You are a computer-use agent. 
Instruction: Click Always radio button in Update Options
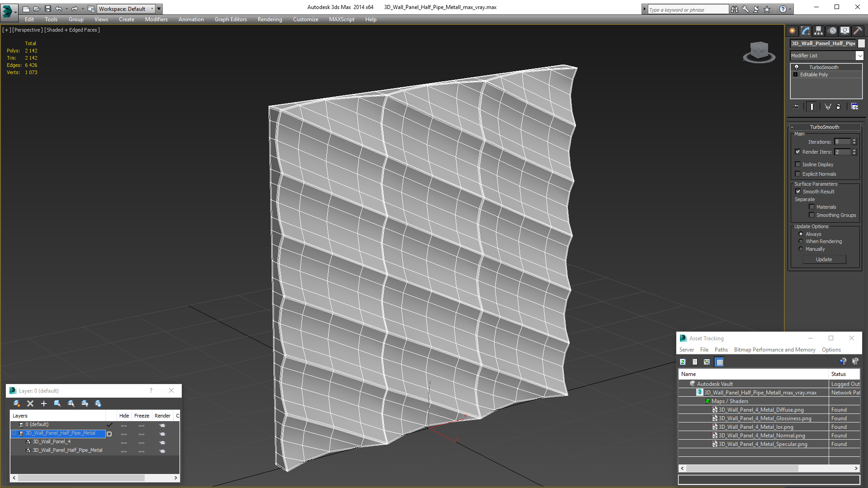coord(801,234)
